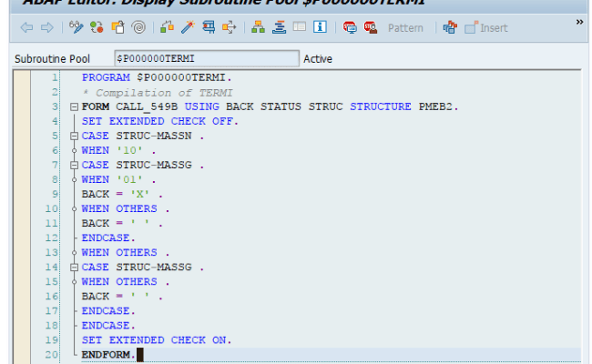Screen dimensions: 592x364
Task: Click ENDCASE on line 12
Action: pos(108,238)
